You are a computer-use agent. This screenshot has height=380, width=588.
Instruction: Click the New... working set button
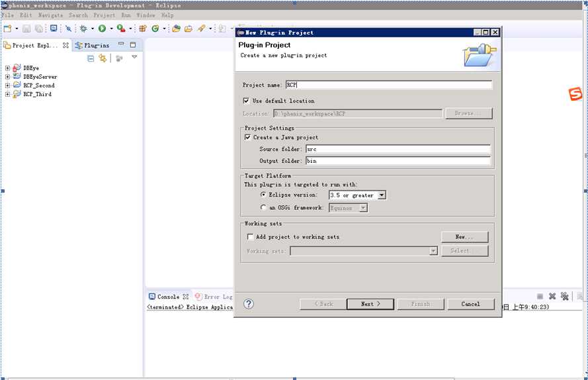point(464,237)
